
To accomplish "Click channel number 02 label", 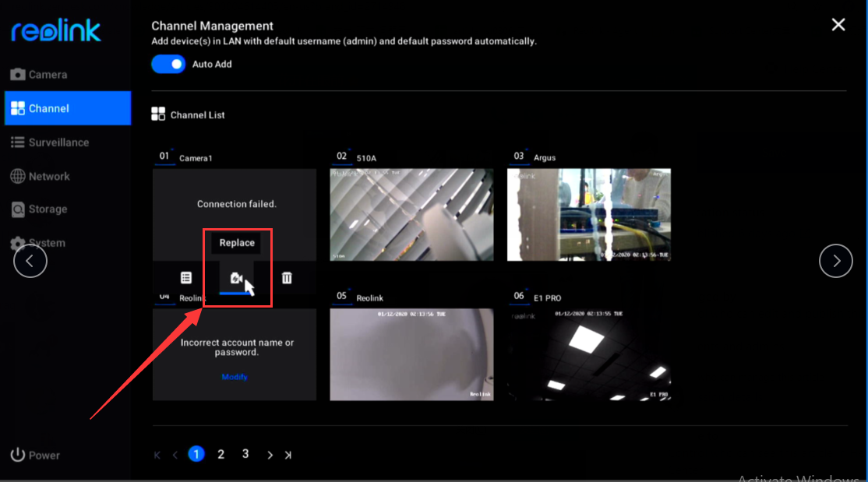I will [x=341, y=157].
